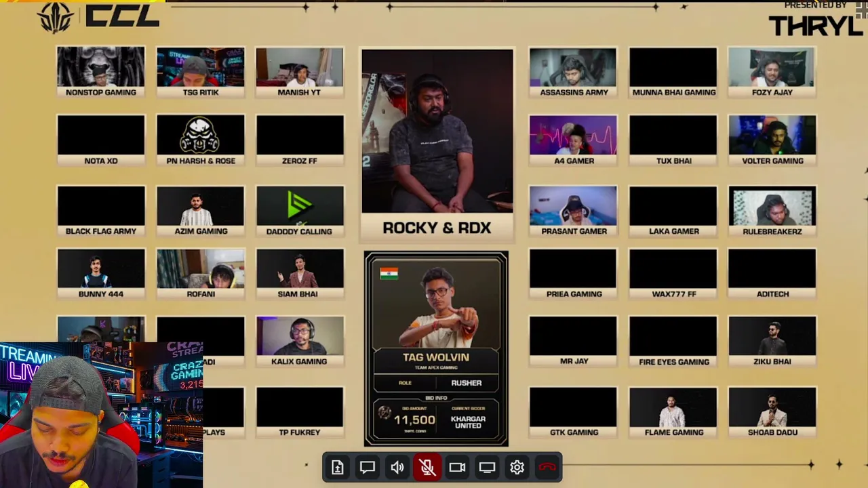This screenshot has height=488, width=868.
Task: Click the Bunny 444 video tile
Action: tap(101, 274)
